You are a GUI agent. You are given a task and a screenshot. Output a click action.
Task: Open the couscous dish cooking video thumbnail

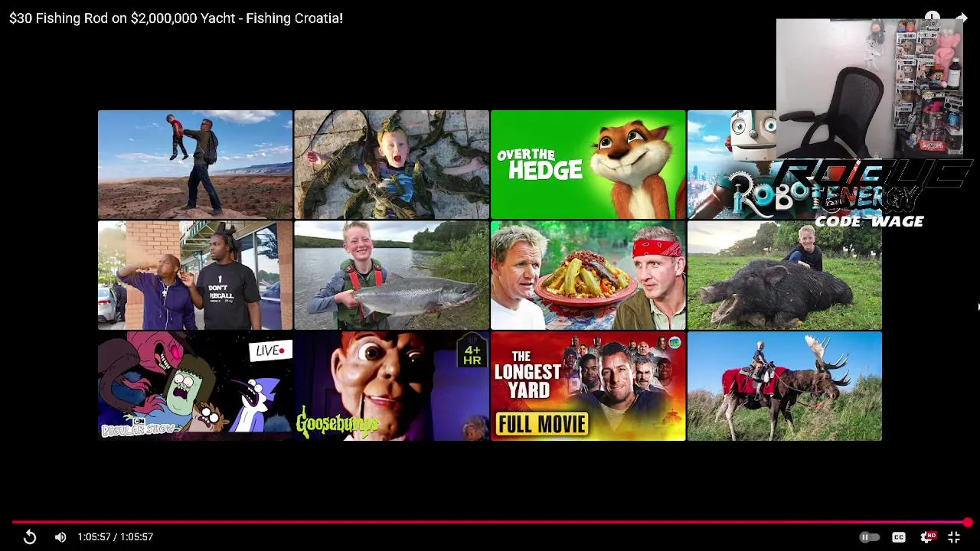pos(588,275)
